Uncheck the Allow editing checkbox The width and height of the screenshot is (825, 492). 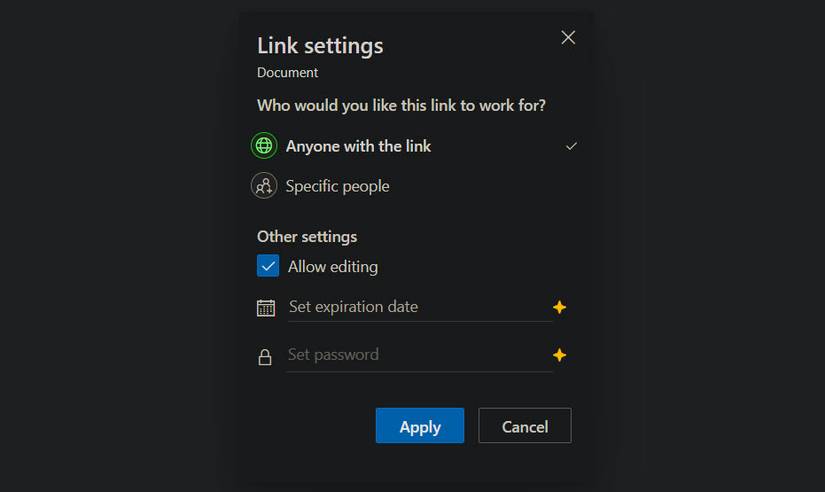(x=268, y=266)
